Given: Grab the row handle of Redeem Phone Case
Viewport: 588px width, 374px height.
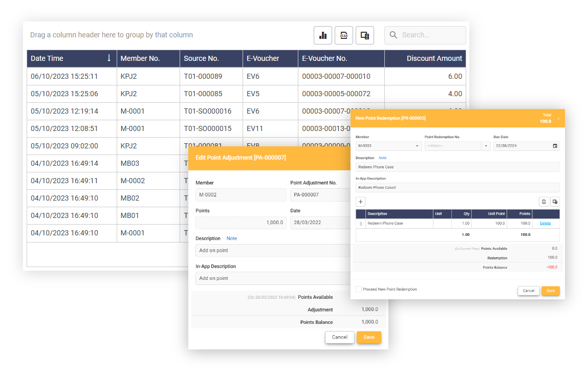Looking at the screenshot, I should (361, 224).
